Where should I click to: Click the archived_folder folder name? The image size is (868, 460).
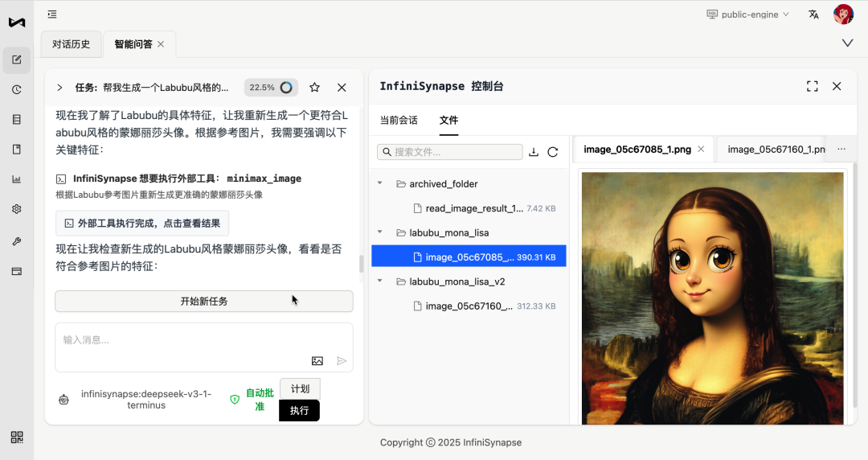click(444, 184)
